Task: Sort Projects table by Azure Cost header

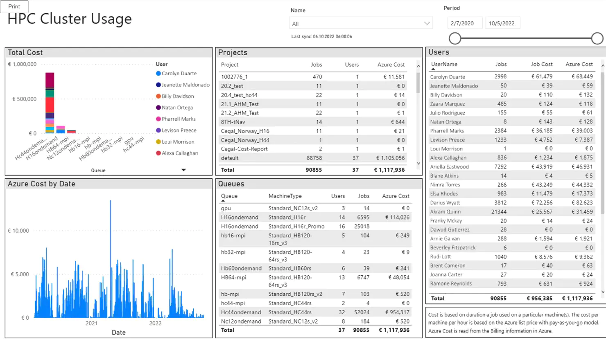Action: click(x=391, y=65)
